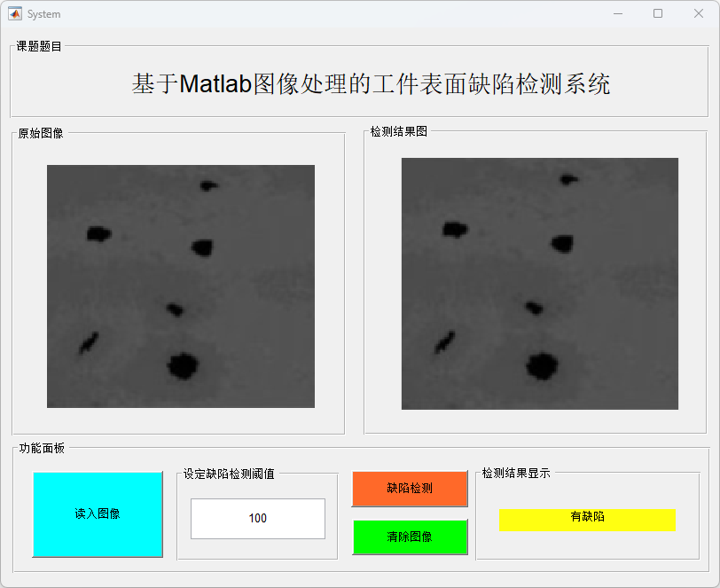Click the 功能面板 panel label
The width and height of the screenshot is (720, 588).
(x=42, y=449)
